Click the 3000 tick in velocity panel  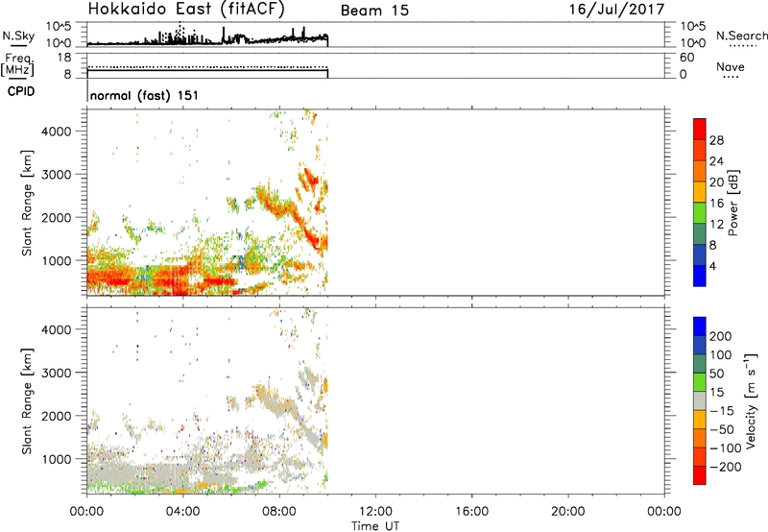click(57, 373)
